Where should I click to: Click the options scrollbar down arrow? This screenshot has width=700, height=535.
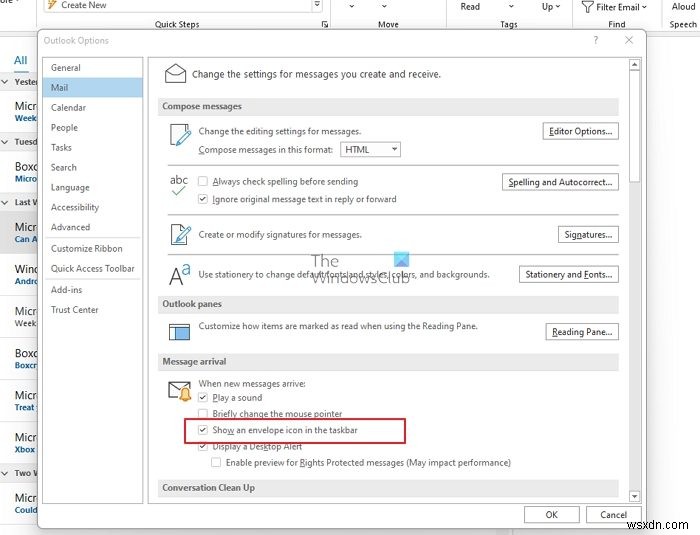pyautogui.click(x=634, y=496)
